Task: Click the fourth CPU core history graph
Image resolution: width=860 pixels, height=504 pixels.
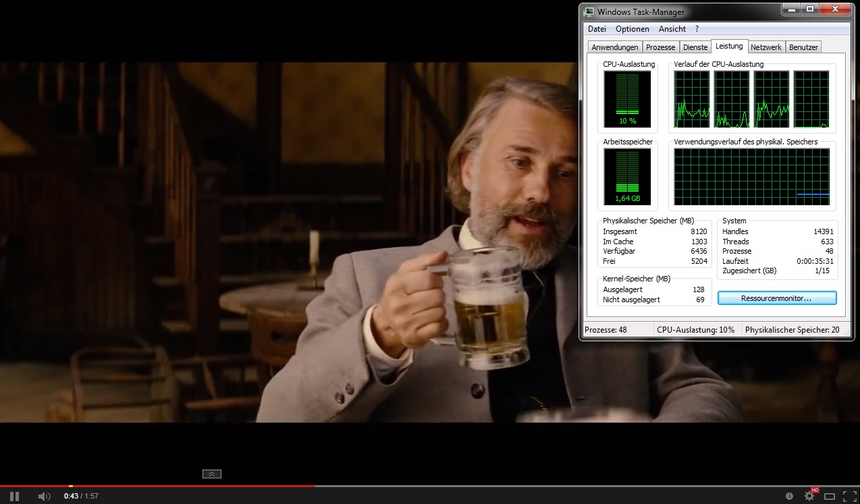Action: tap(811, 99)
